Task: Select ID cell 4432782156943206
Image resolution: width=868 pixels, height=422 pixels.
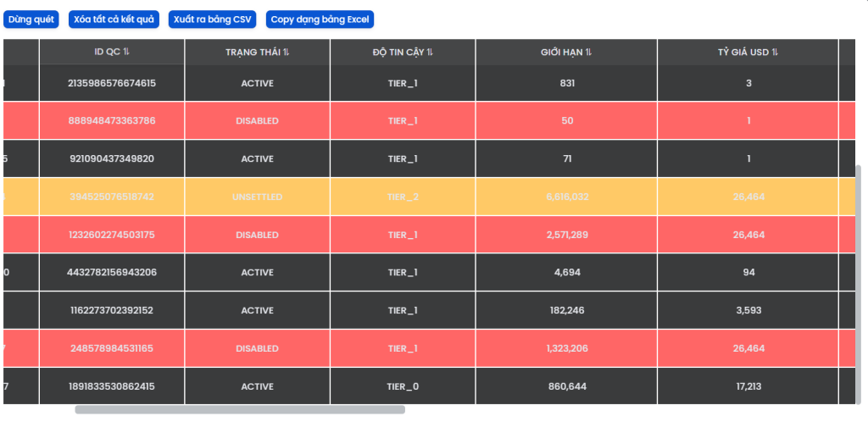Action: pyautogui.click(x=112, y=273)
